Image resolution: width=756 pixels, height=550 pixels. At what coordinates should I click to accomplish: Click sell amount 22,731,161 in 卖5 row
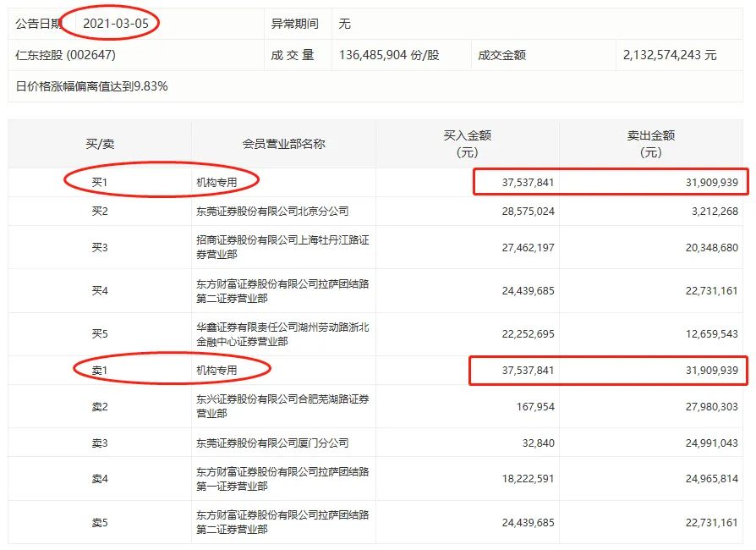click(x=712, y=523)
